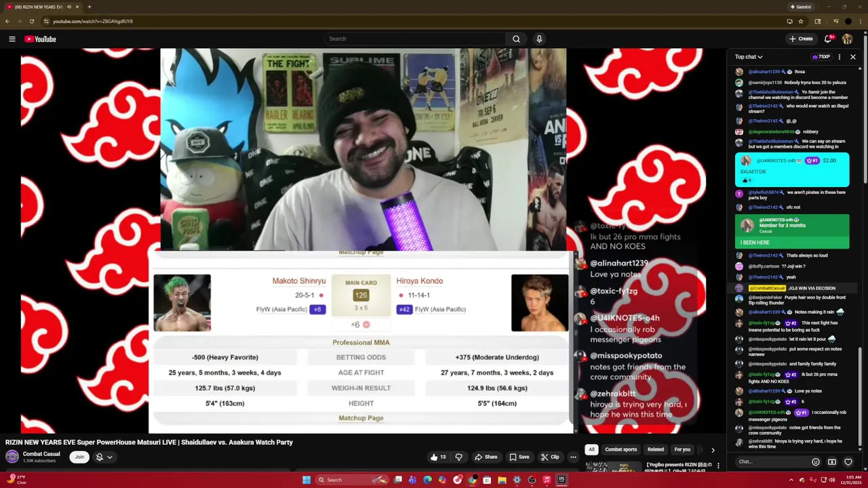Click the page vertical scrollbar

point(865,108)
